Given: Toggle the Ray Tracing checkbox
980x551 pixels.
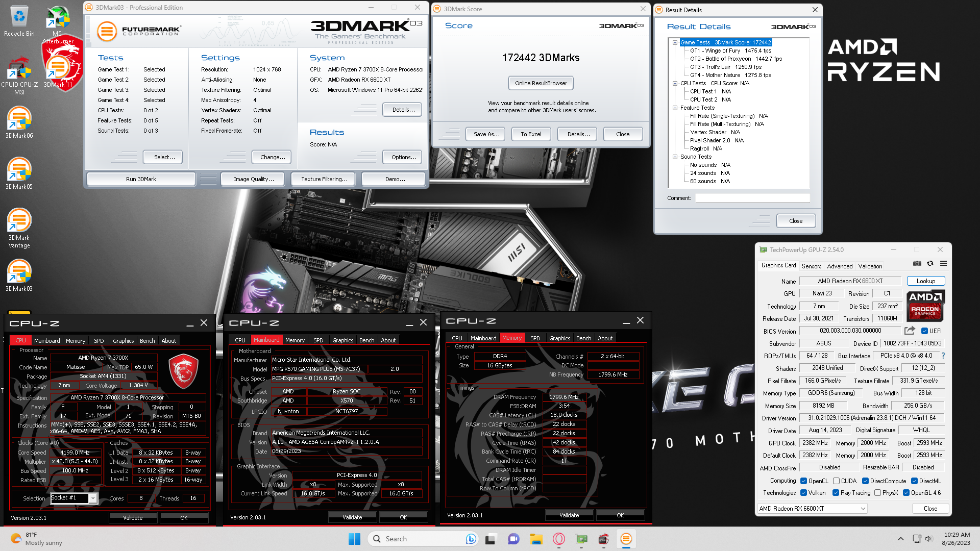Looking at the screenshot, I should pos(836,492).
